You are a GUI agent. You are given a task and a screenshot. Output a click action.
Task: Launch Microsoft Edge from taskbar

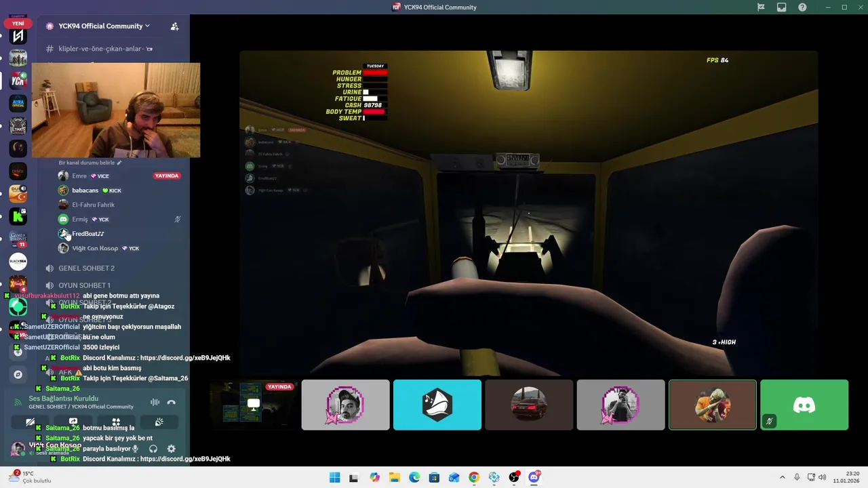(414, 478)
